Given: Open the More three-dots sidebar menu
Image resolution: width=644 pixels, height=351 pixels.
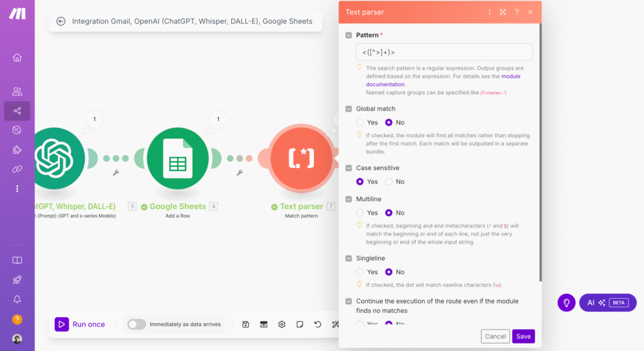Looking at the screenshot, I should pos(17,189).
